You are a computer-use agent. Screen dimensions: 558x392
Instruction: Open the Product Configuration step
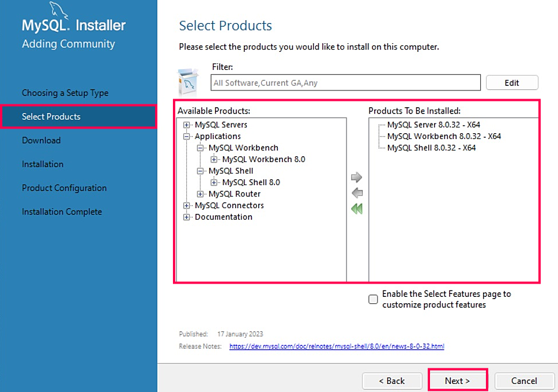[x=65, y=188]
